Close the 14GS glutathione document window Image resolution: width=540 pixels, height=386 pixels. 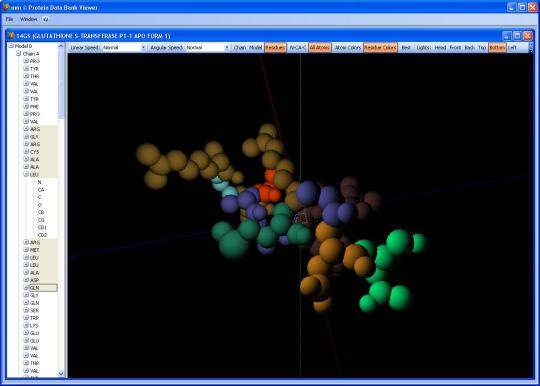click(528, 36)
